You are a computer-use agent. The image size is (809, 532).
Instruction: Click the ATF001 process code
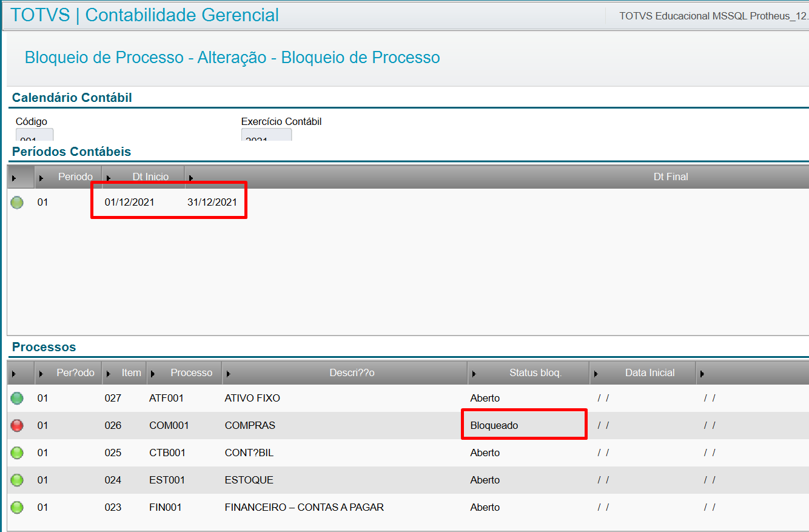pos(166,399)
